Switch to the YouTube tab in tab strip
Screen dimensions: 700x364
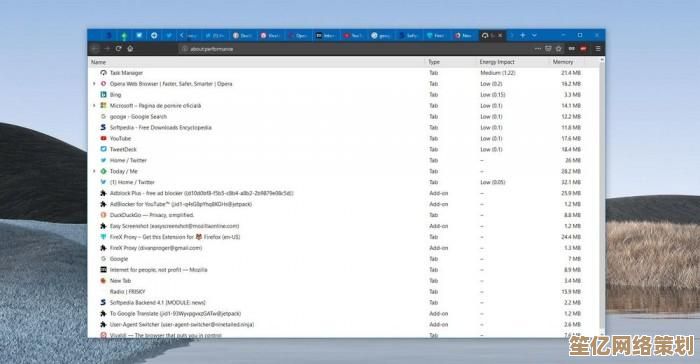point(353,35)
